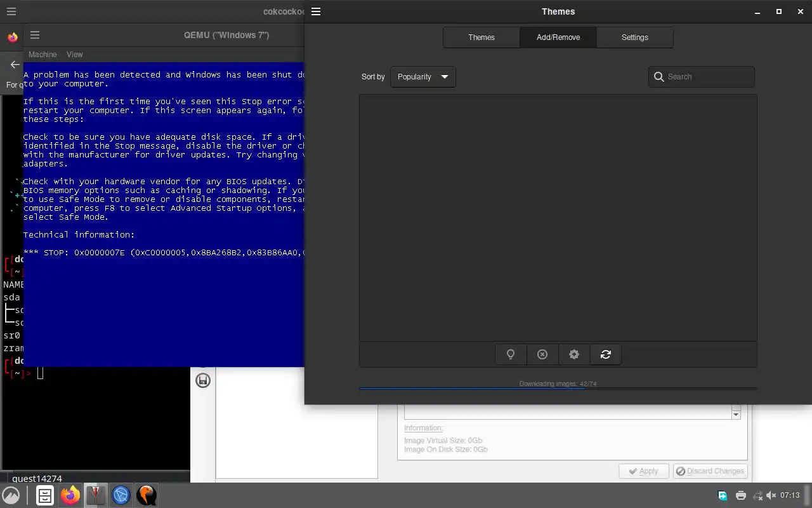Click the quest14274 text at terminal bottom
The height and width of the screenshot is (508, 812).
[37, 479]
